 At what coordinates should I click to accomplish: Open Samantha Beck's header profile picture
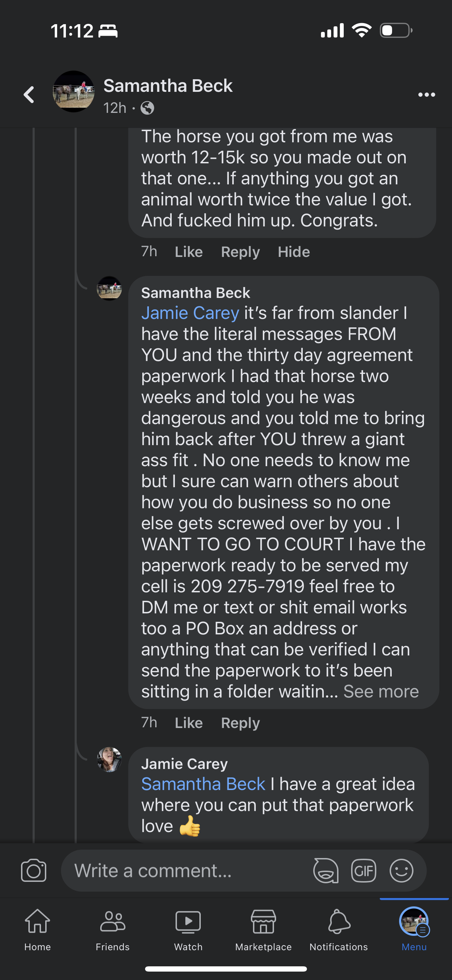(x=74, y=91)
